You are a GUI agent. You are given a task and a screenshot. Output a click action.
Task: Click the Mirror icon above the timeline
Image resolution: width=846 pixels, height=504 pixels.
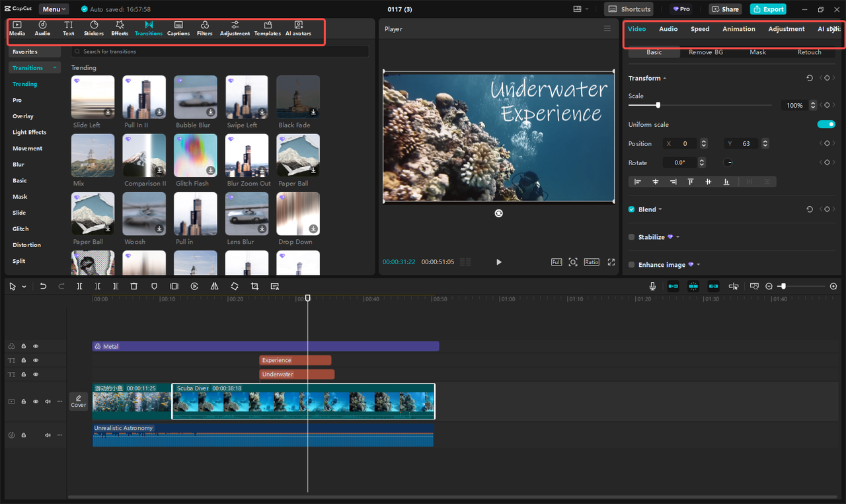point(214,286)
